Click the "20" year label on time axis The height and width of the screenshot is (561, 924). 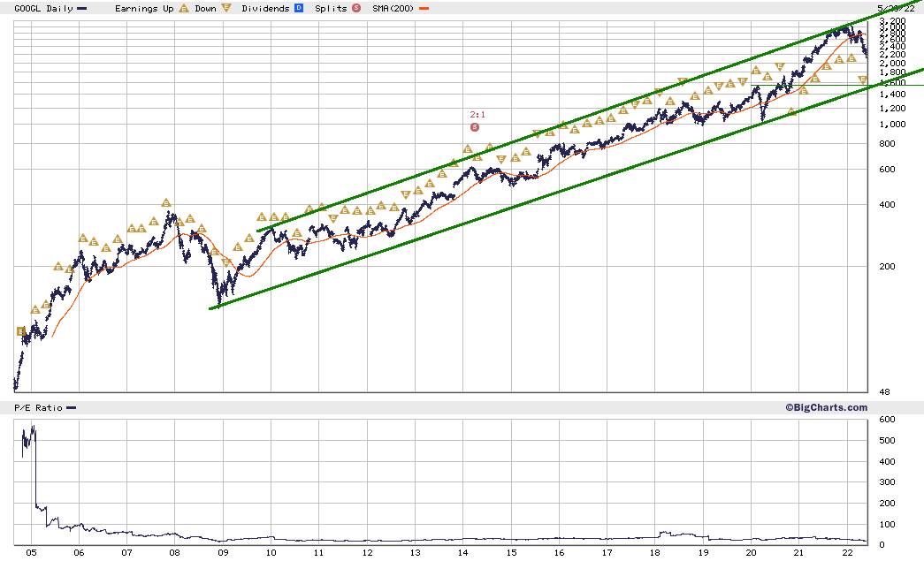(751, 553)
